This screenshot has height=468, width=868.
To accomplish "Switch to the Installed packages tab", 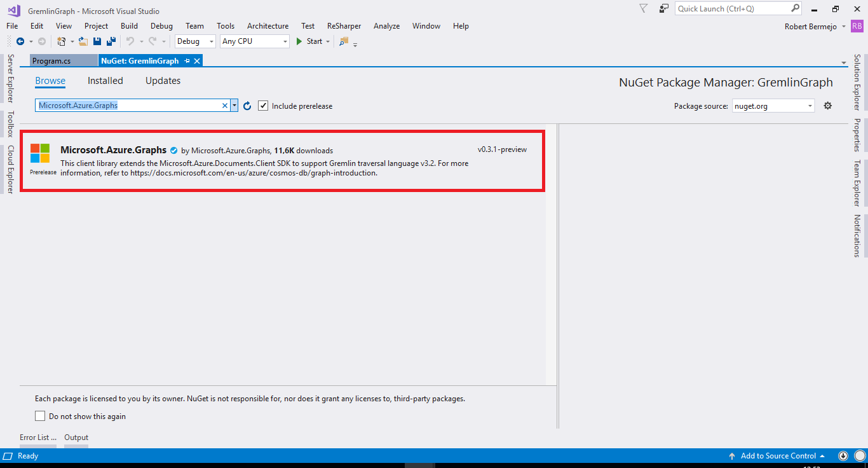I will point(105,81).
